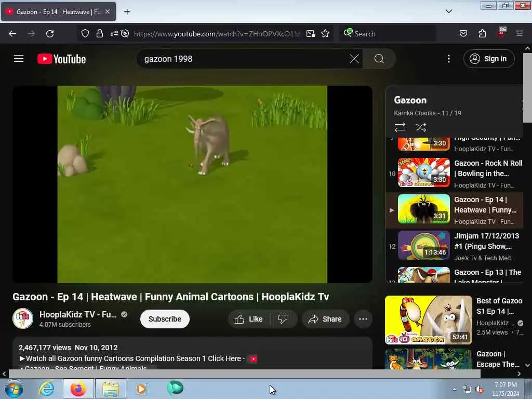Image resolution: width=532 pixels, height=399 pixels.
Task: Open Firefox application menu
Action: pyautogui.click(x=519, y=34)
